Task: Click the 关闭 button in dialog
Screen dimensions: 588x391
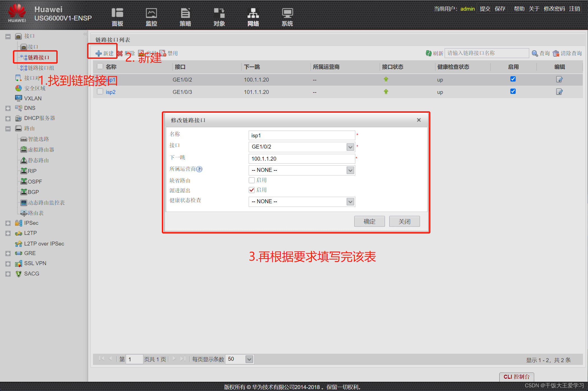Action: coord(404,221)
